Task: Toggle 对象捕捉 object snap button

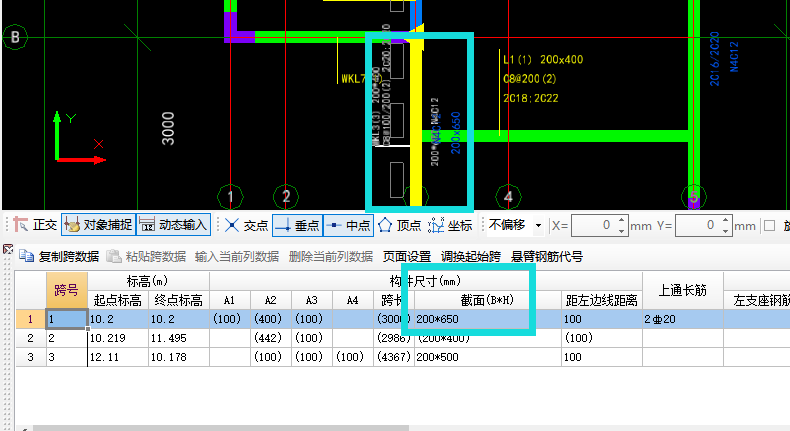Action: [98, 225]
